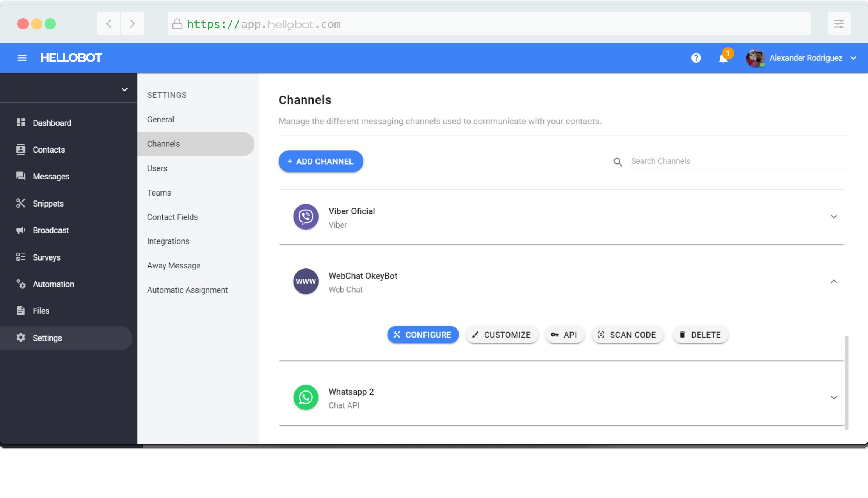Screen dimensions: 868x498
Task: Click the CUSTOMIZE button
Action: pyautogui.click(x=502, y=335)
